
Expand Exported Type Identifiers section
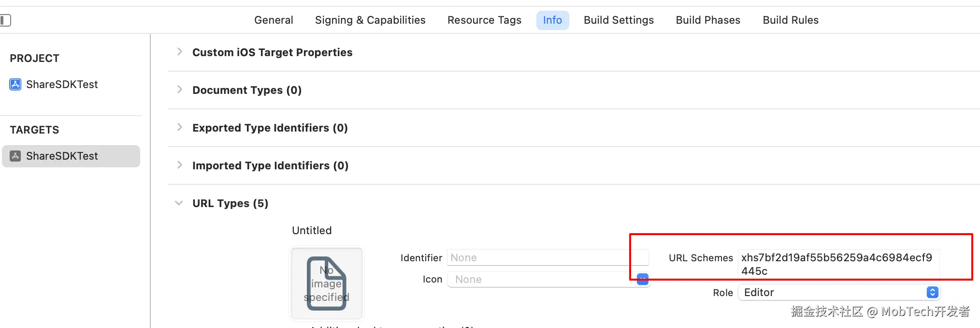click(x=180, y=127)
